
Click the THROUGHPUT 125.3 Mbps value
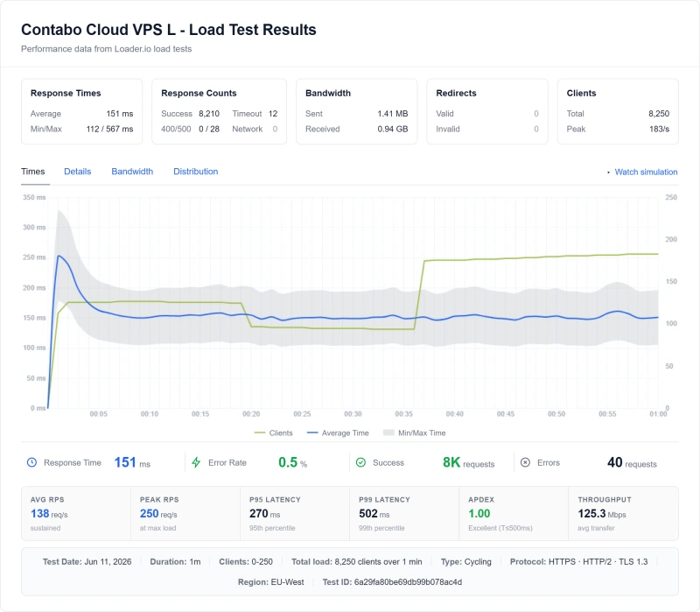[x=602, y=514]
